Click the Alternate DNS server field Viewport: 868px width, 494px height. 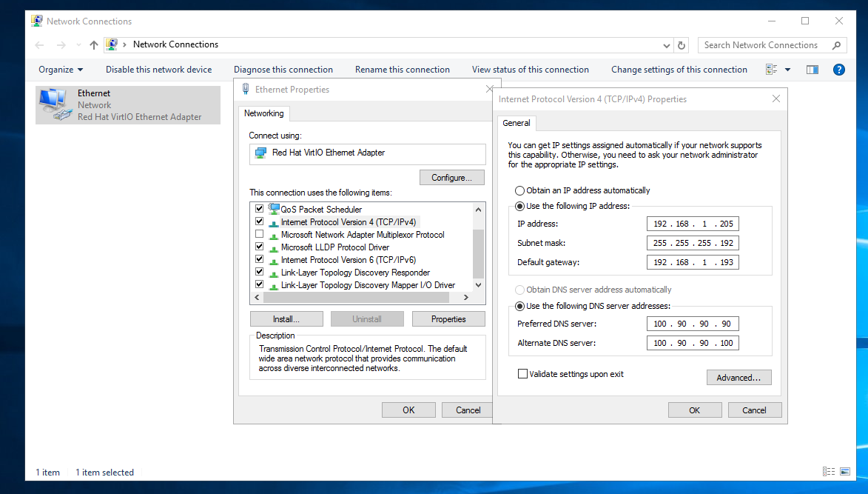tap(693, 343)
